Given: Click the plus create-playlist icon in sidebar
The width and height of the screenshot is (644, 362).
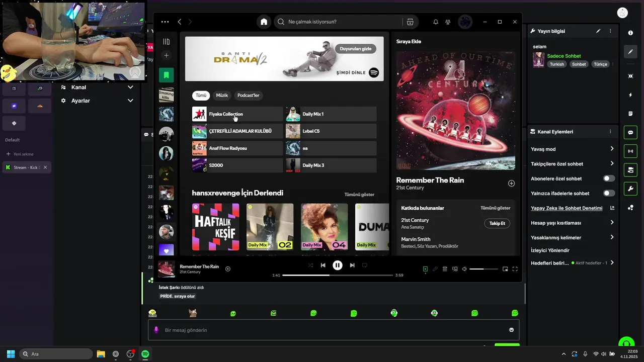Looking at the screenshot, I should [167, 55].
